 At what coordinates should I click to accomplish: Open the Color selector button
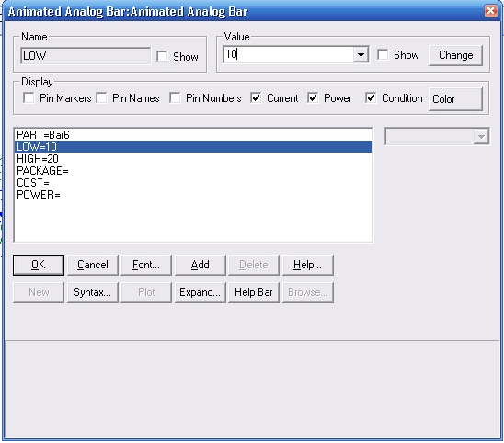click(x=456, y=99)
